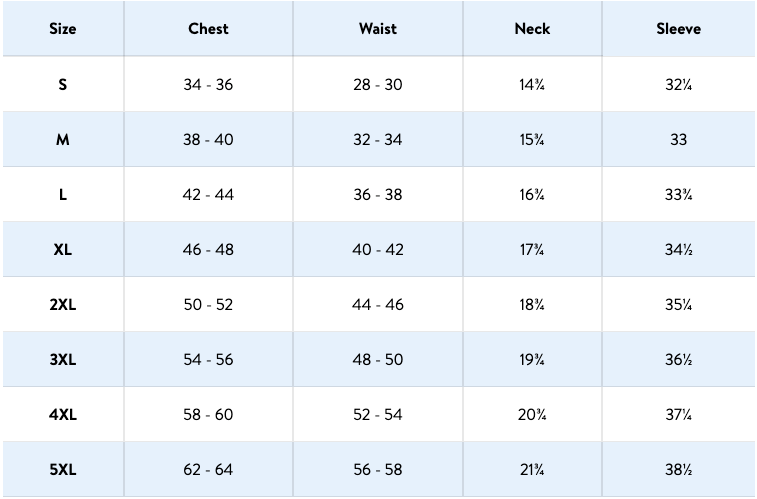Select the sleeve measurement for size S
This screenshot has height=499, width=757.
pos(678,85)
